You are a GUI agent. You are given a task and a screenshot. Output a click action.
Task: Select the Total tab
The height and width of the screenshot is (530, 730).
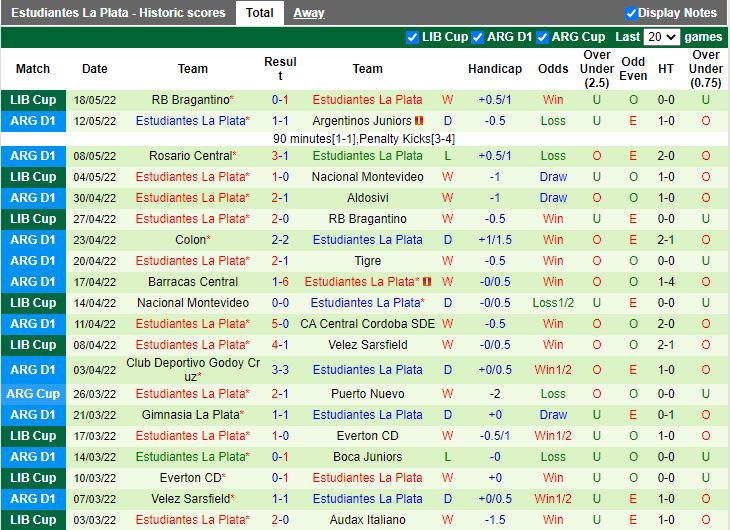pos(259,13)
